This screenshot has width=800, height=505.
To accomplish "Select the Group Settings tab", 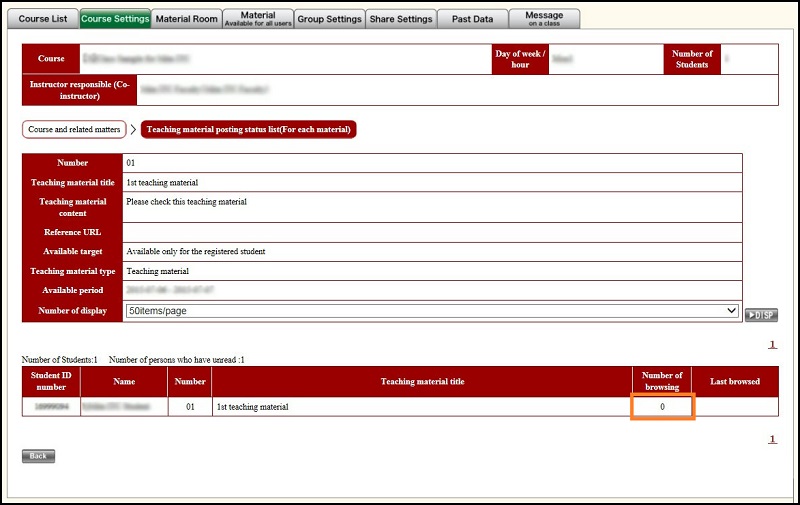I will (x=329, y=19).
